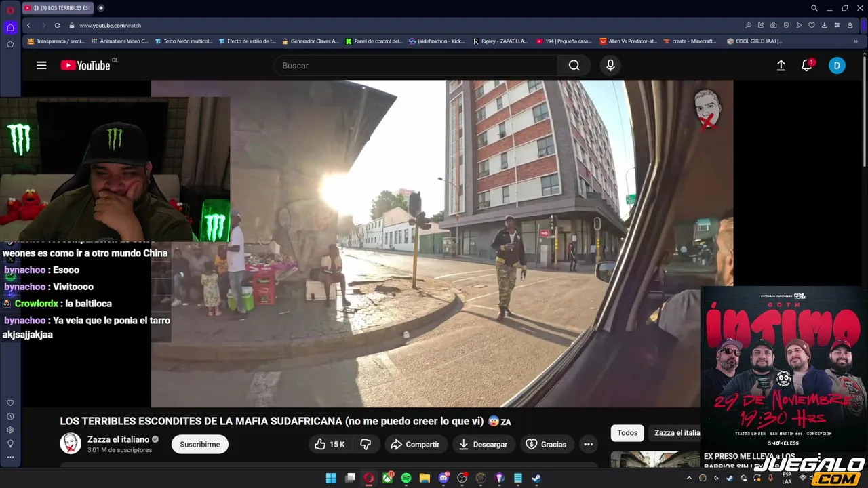
Task: Click the "Compartir" share button
Action: (416, 445)
